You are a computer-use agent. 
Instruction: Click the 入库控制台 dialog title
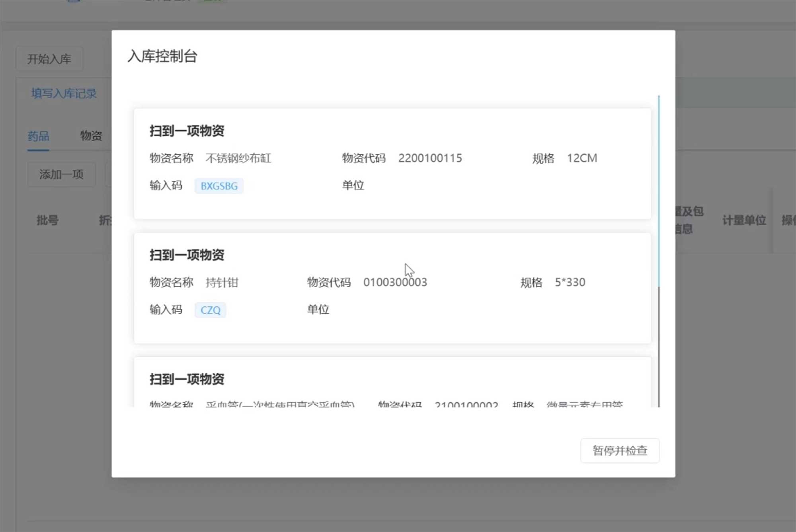[162, 56]
